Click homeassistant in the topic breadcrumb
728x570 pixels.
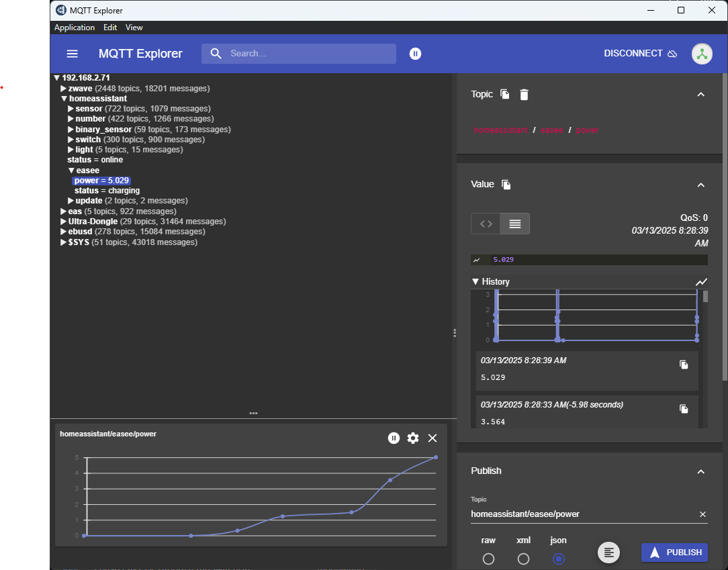coord(500,130)
